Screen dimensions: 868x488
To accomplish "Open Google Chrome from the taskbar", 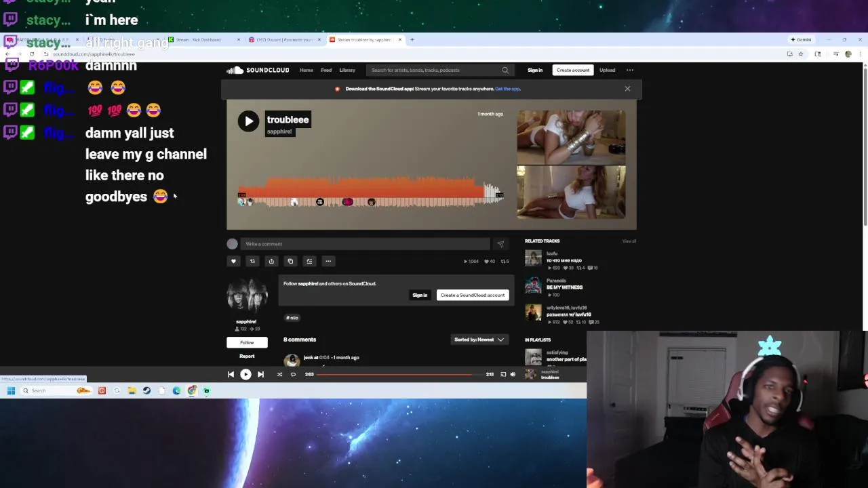I will (192, 390).
